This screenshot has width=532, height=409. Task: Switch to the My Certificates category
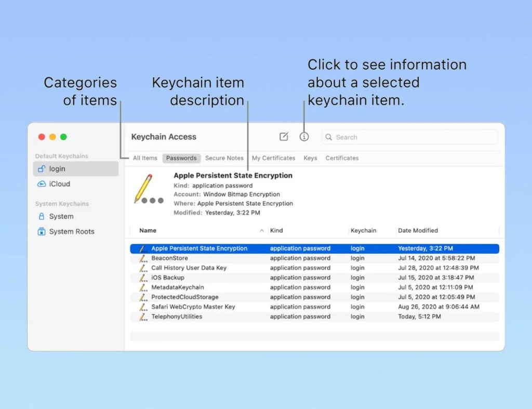[x=274, y=158]
